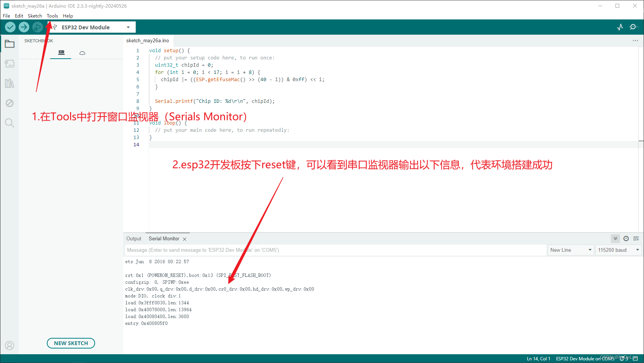The image size is (644, 363).
Task: Open the ESP32 Dev Module board selector
Action: click(x=91, y=27)
